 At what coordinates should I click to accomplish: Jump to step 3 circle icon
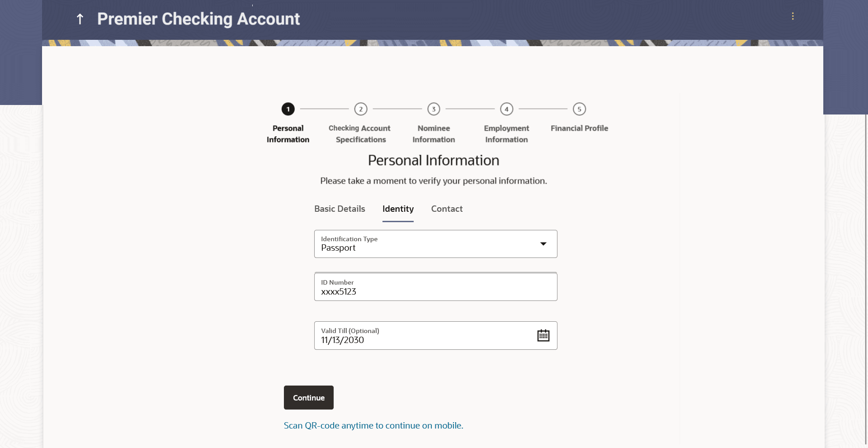click(x=434, y=109)
